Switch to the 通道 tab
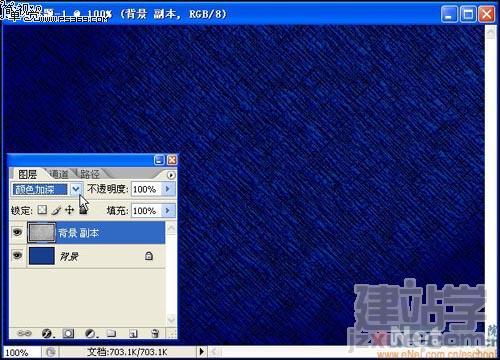Image resolution: width=500 pixels, height=360 pixels. click(x=59, y=174)
